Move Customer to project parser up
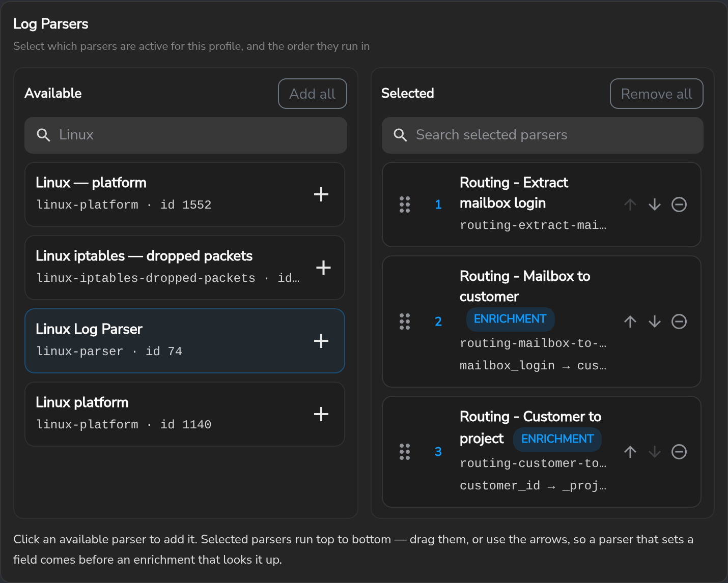The image size is (728, 583). click(x=630, y=452)
